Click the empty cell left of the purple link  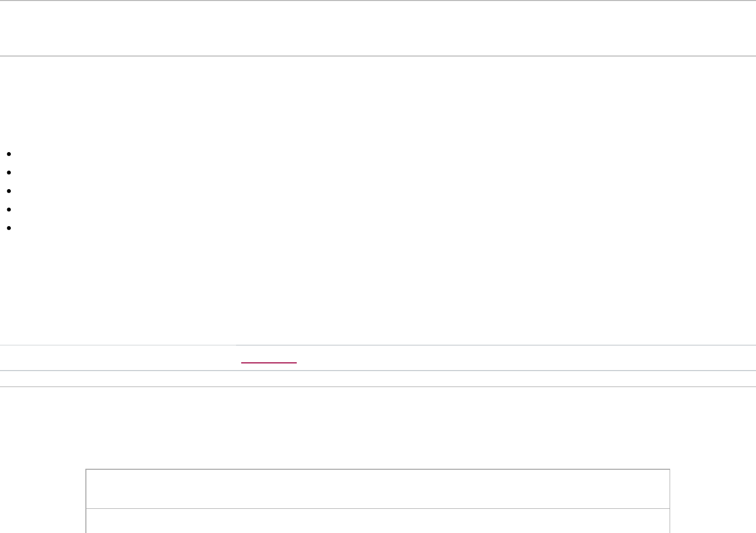117,358
